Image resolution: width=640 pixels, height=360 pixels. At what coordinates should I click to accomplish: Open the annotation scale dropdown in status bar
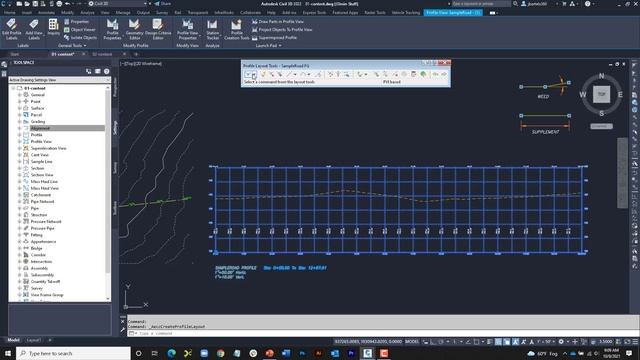547,342
